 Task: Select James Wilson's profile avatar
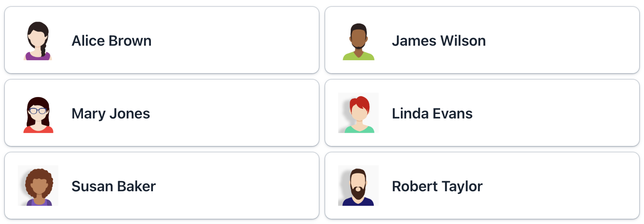[x=358, y=40]
